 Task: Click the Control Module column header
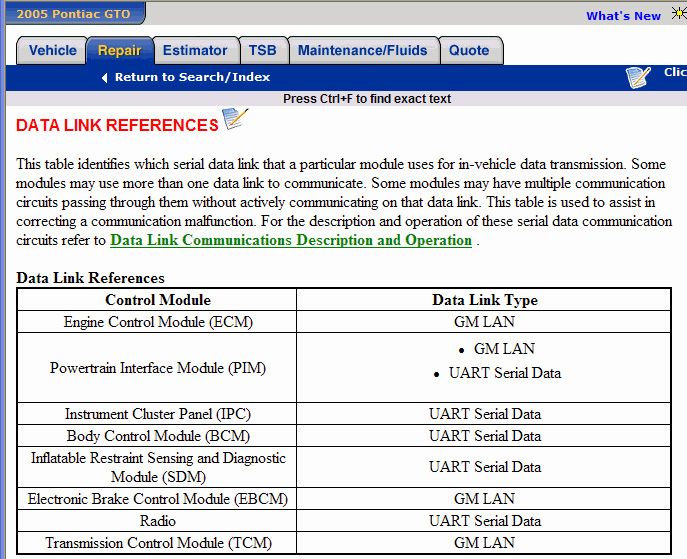coord(158,300)
